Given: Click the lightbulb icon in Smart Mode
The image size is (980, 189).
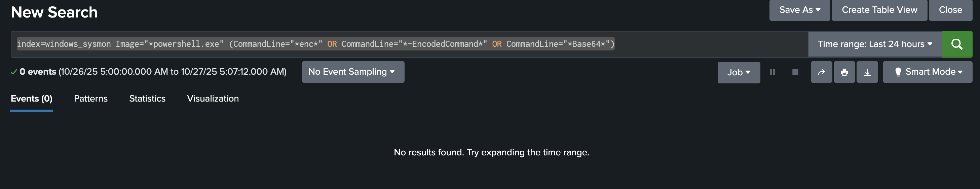Looking at the screenshot, I should coord(898,72).
